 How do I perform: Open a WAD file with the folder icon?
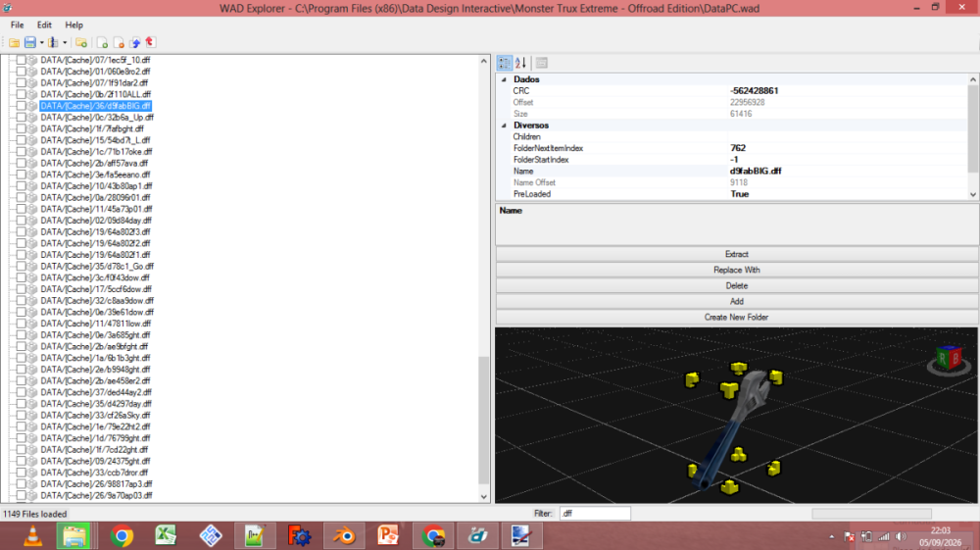pos(14,43)
